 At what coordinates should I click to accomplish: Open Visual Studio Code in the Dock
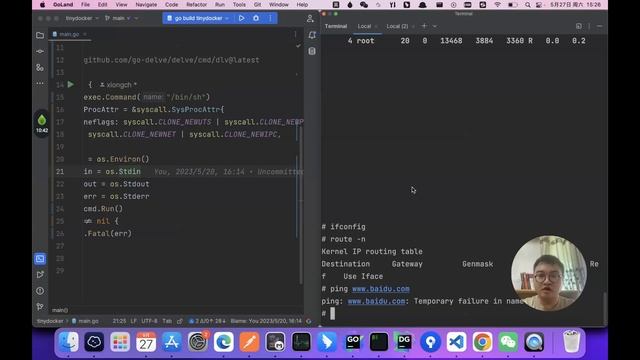pyautogui.click(x=456, y=342)
